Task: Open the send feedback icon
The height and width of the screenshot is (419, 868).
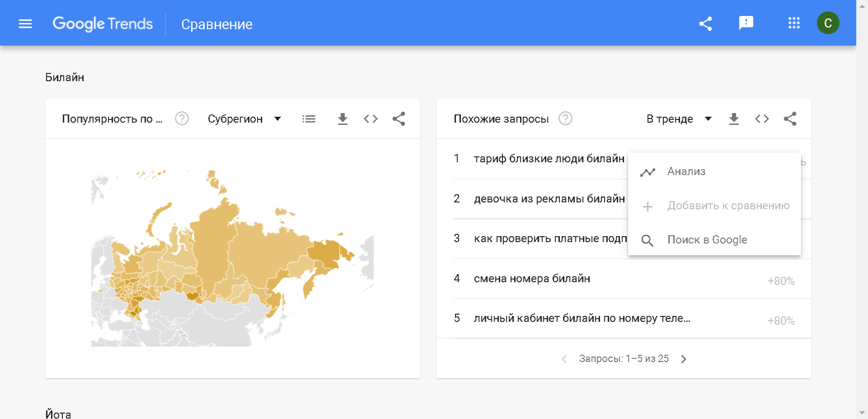Action: [x=746, y=23]
